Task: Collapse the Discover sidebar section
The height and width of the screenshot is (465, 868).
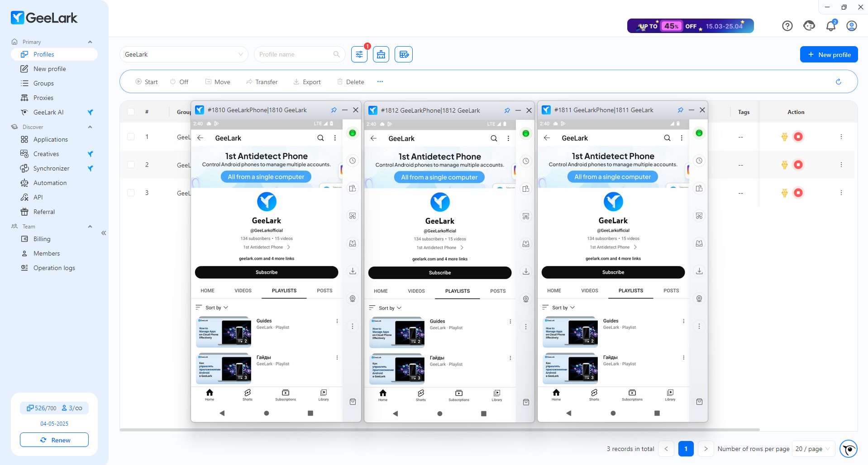Action: click(90, 127)
